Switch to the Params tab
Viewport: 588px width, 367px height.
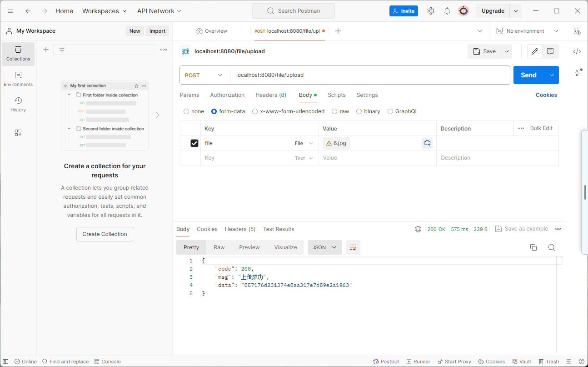[189, 95]
